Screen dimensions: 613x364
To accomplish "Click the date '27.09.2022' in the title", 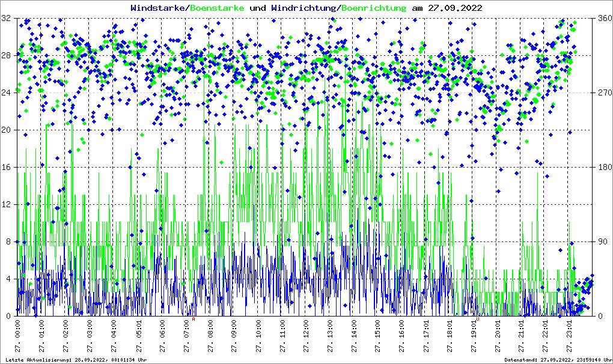I will 454,8.
